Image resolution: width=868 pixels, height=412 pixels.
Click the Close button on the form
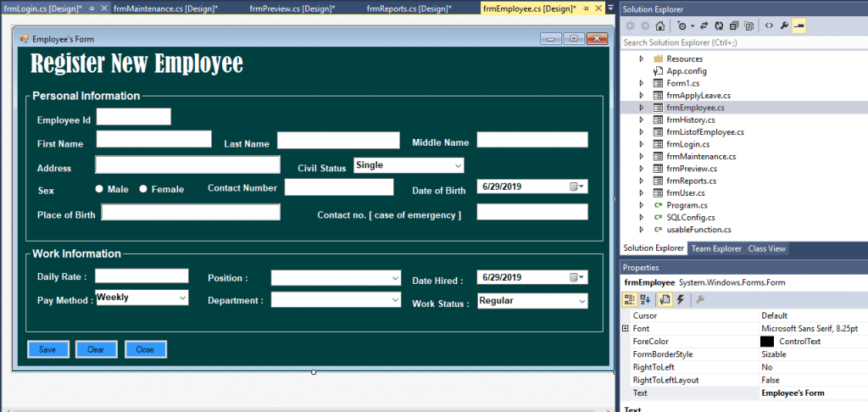pos(146,349)
